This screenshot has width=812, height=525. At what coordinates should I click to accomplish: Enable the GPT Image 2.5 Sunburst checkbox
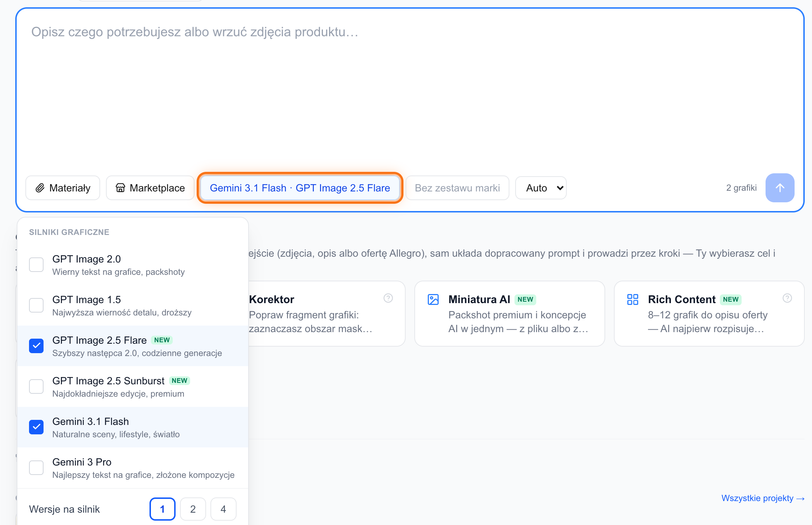[x=36, y=386]
